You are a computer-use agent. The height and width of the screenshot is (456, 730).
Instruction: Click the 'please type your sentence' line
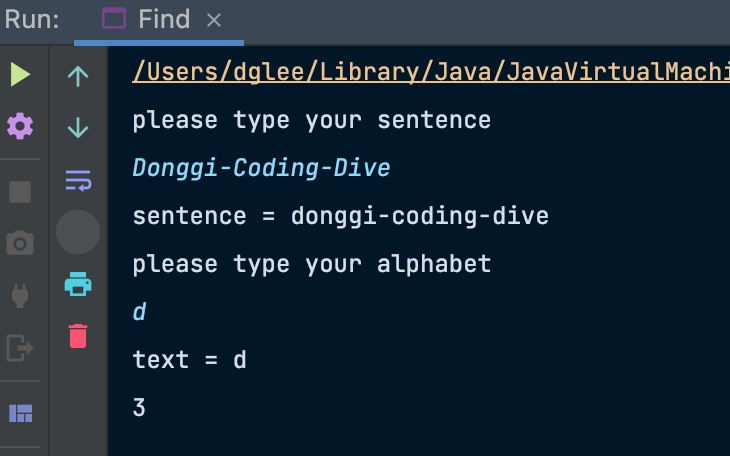[311, 120]
